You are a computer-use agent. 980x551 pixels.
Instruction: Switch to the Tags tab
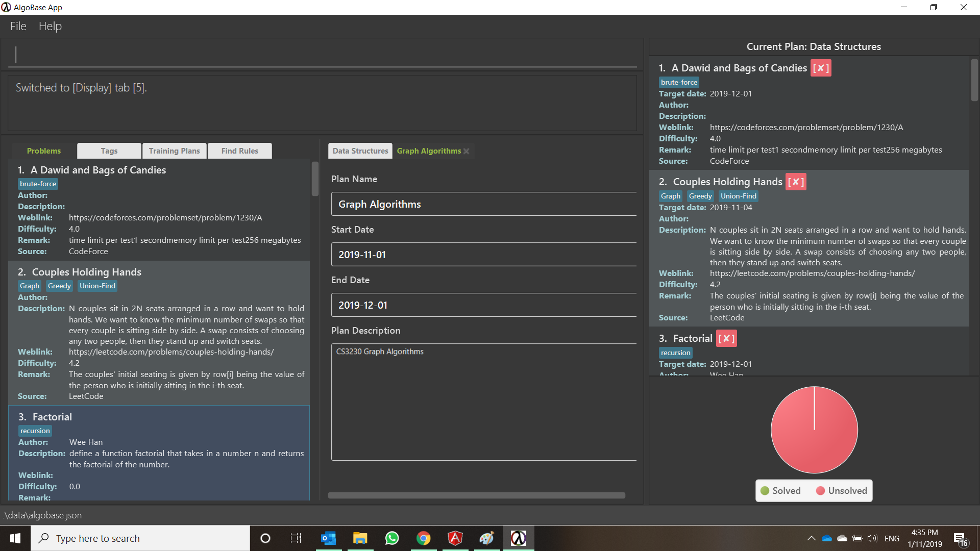tap(109, 151)
